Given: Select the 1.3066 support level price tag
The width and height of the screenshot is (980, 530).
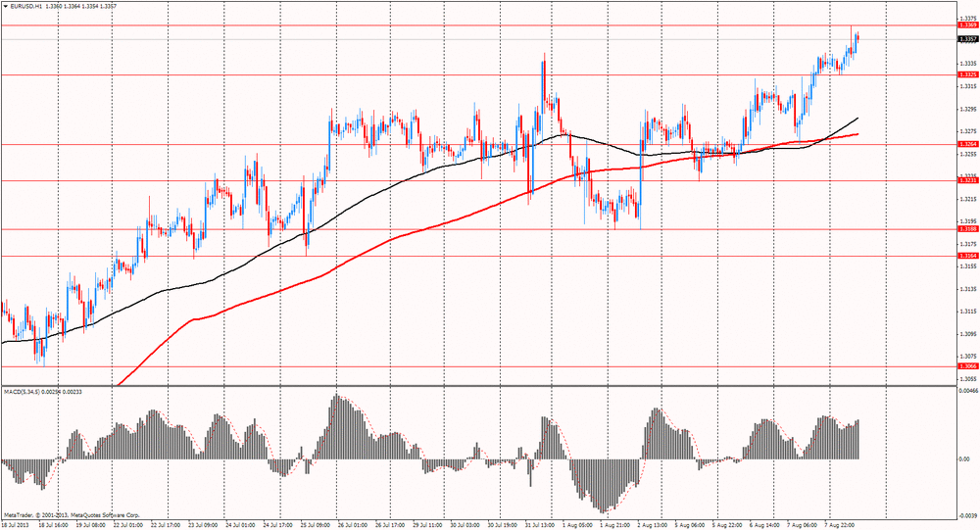Looking at the screenshot, I should click(x=968, y=366).
